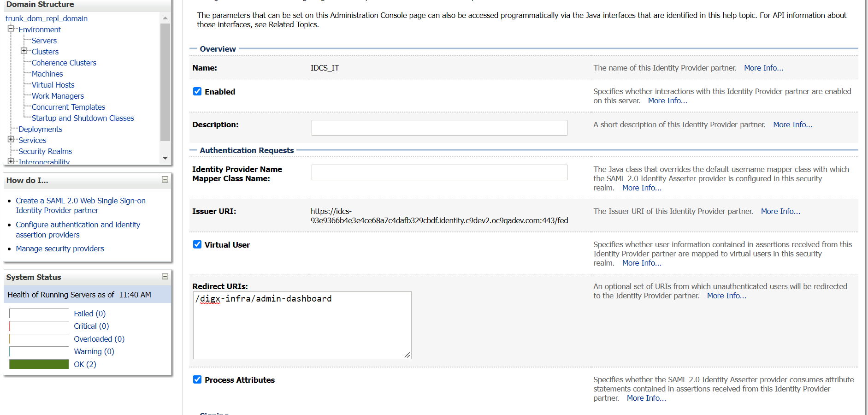Screen dimensions: 868x415
Task: Expand the Clusters tree node
Action: click(x=24, y=51)
